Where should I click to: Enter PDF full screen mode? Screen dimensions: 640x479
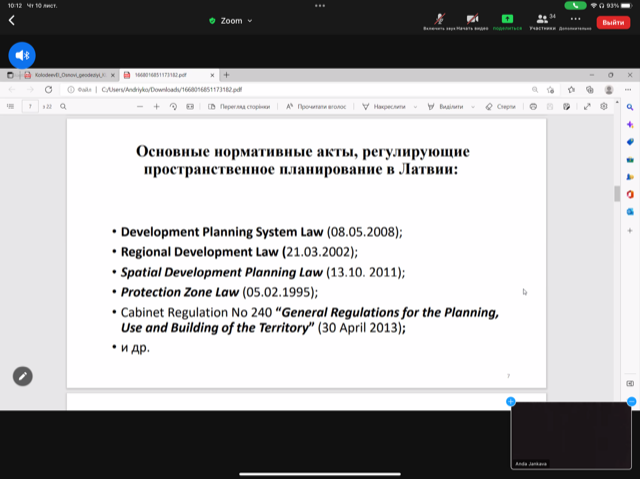(587, 106)
